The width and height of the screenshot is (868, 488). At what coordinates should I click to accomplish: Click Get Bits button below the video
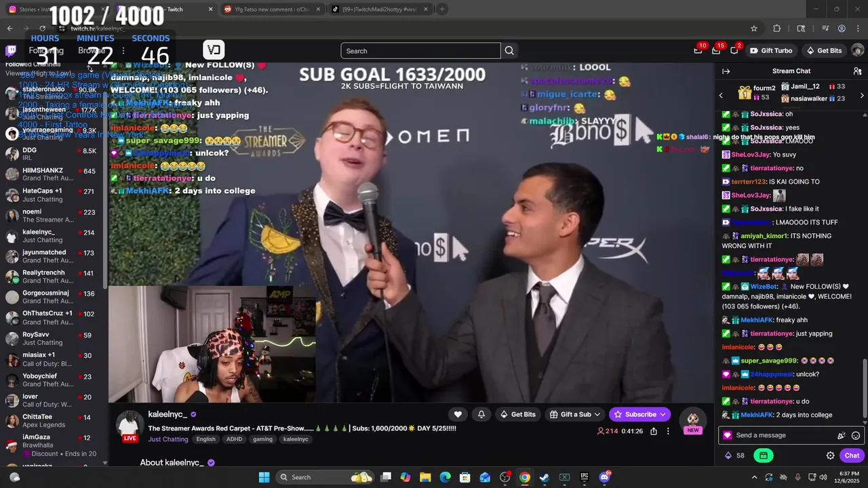pos(517,414)
